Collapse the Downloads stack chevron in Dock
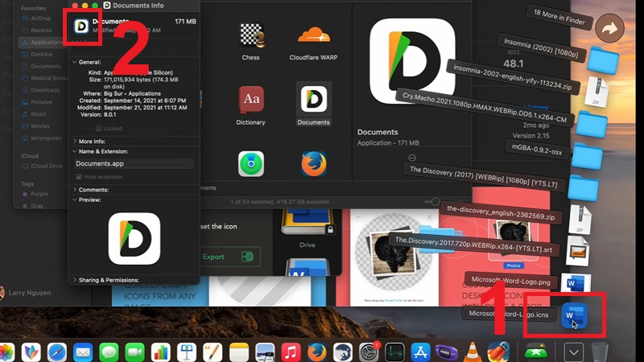 pyautogui.click(x=573, y=352)
